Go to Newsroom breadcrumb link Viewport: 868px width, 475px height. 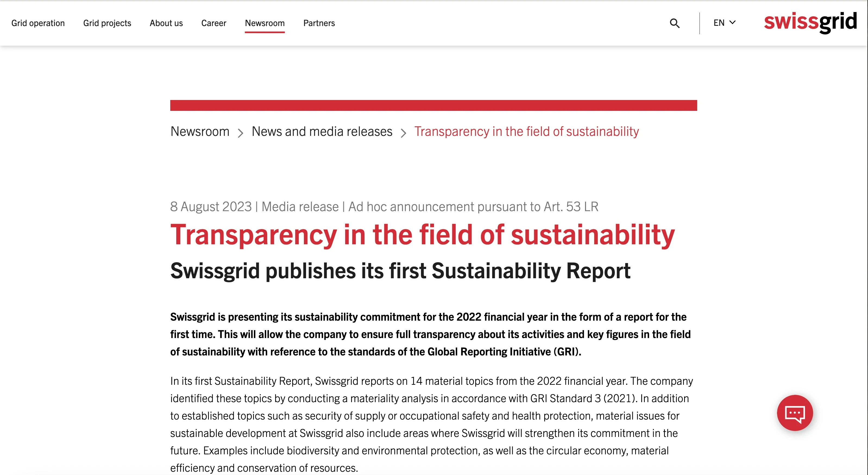pyautogui.click(x=200, y=132)
